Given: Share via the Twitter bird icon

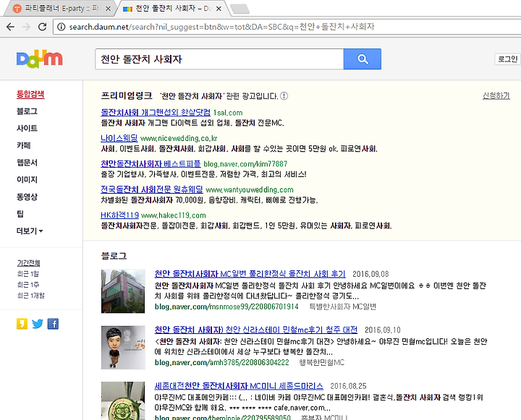Looking at the screenshot, I should point(38,324).
